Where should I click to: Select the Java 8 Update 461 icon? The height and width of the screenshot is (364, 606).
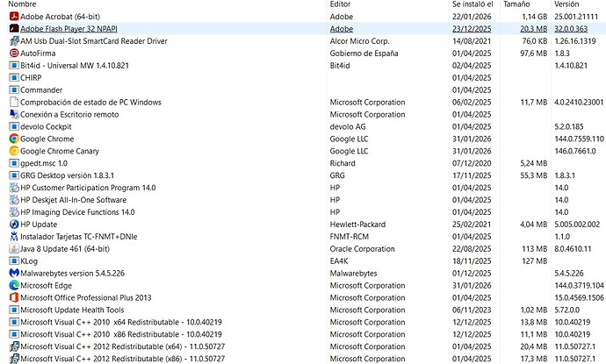point(13,248)
